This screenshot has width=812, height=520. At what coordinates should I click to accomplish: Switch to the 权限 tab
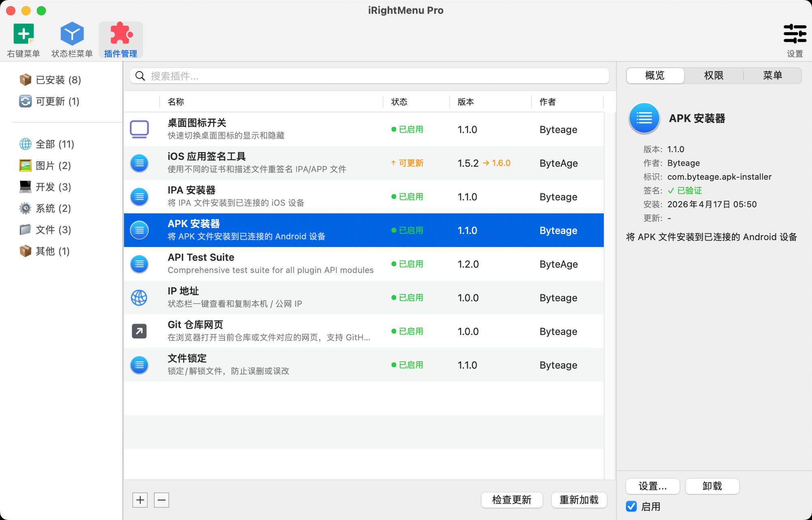tap(714, 75)
